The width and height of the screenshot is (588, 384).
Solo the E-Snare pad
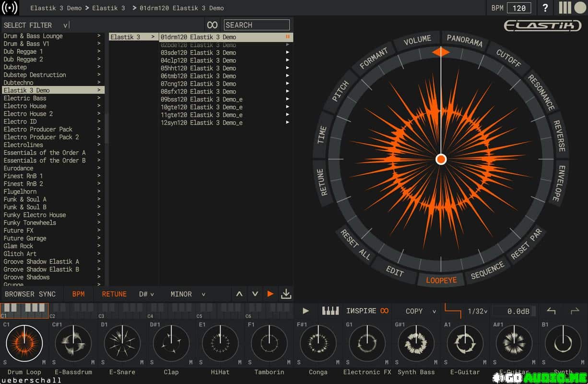103,362
